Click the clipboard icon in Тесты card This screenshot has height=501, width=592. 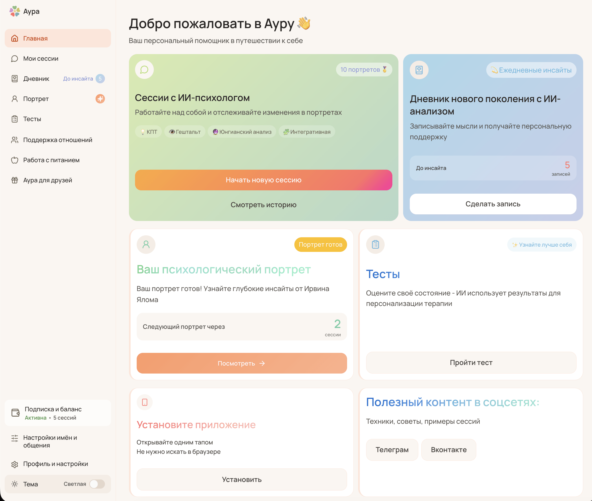(x=375, y=245)
